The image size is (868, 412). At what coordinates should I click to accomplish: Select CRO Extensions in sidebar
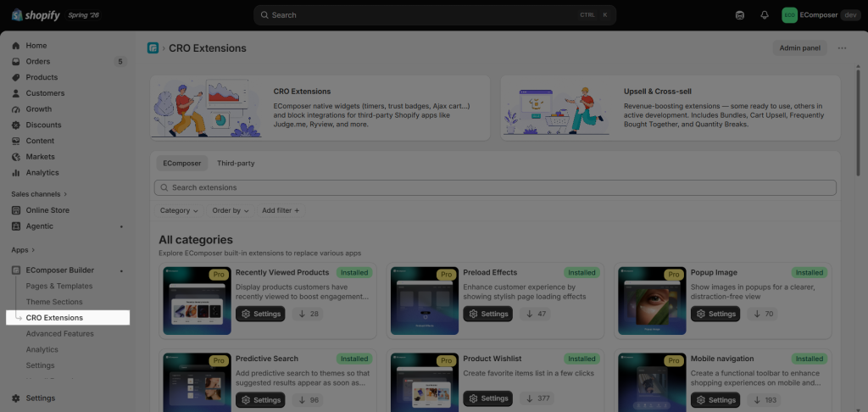coord(68,318)
